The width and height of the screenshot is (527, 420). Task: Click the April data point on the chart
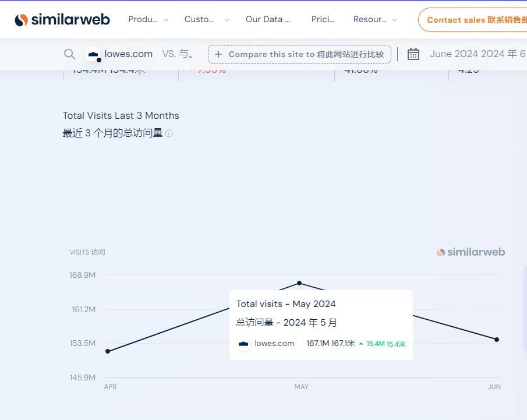[108, 351]
